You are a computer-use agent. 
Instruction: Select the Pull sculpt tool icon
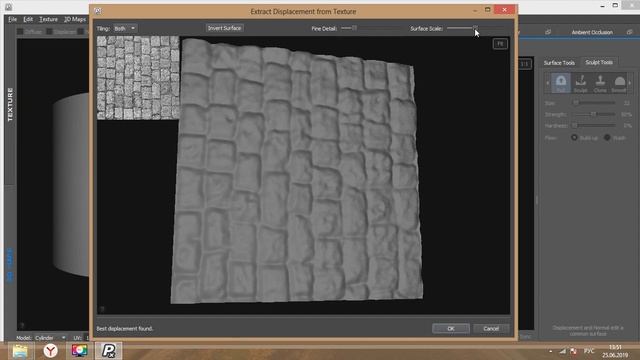pyautogui.click(x=561, y=83)
